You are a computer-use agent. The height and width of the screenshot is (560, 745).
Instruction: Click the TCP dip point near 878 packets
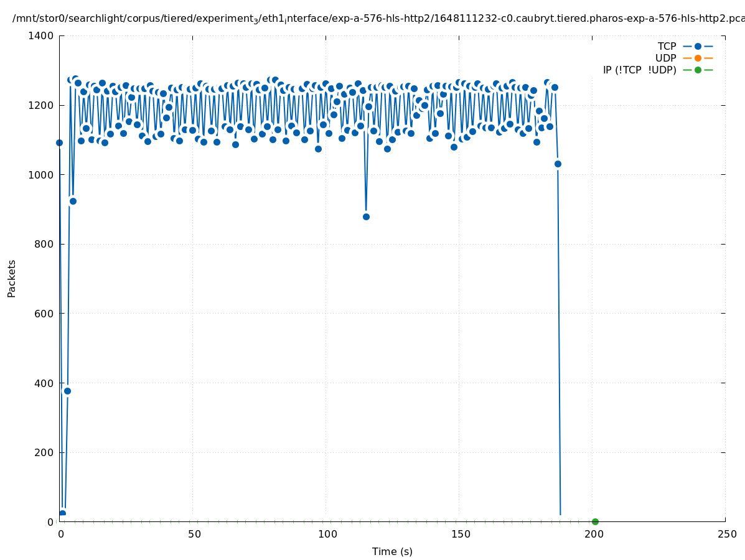click(x=366, y=217)
